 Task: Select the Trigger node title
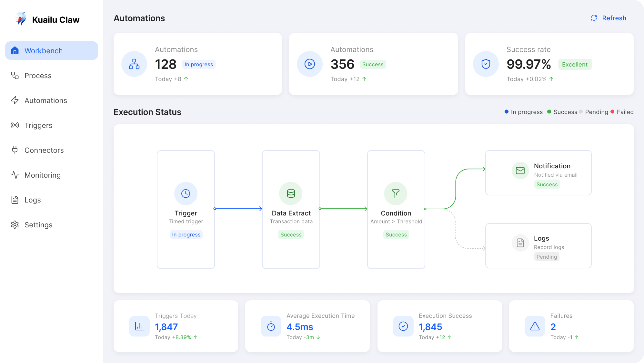pos(186,213)
